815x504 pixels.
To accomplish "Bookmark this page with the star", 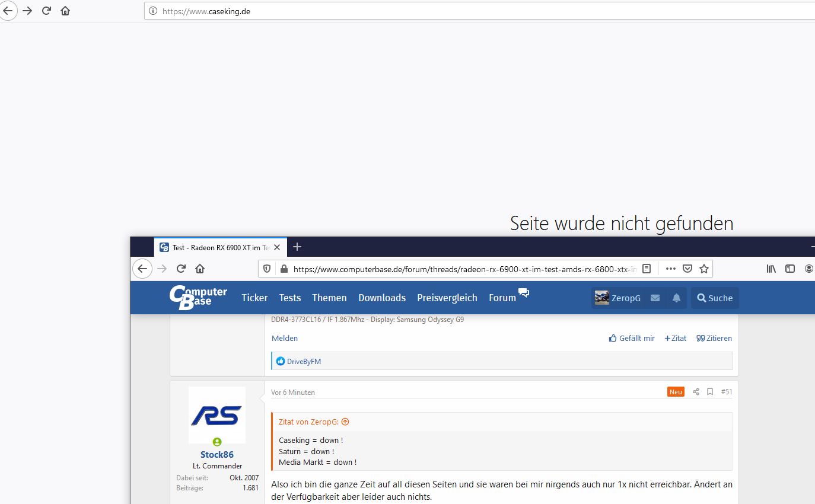I will 704,269.
